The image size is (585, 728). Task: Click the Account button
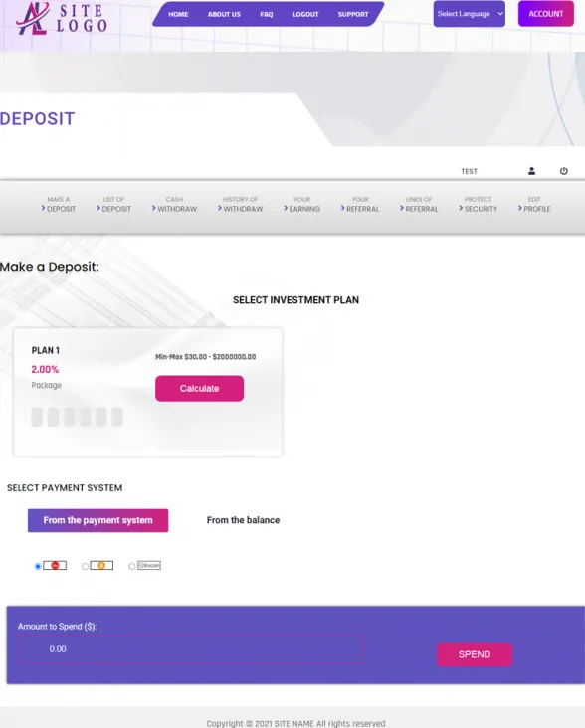coord(546,14)
